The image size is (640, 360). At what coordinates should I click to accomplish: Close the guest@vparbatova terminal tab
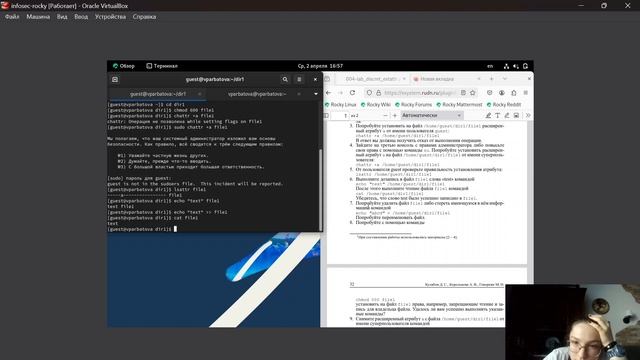(200, 94)
